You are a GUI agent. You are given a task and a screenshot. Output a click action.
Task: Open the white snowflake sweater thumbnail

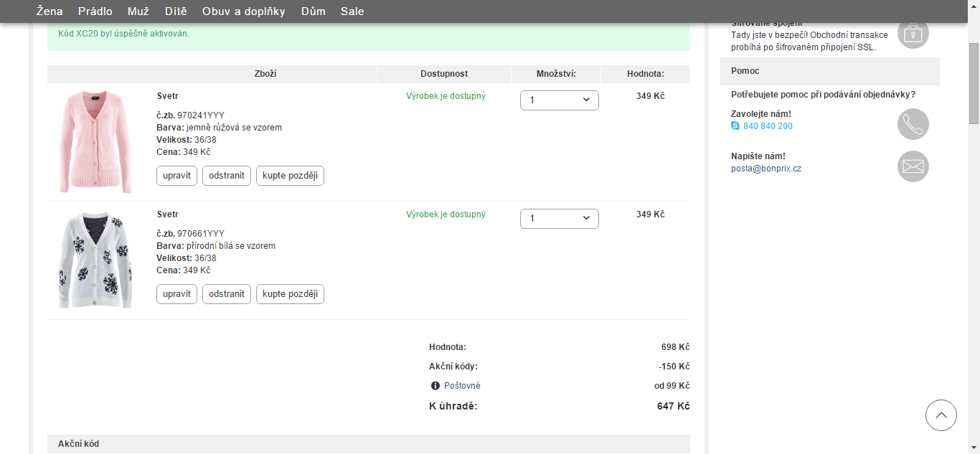point(95,260)
